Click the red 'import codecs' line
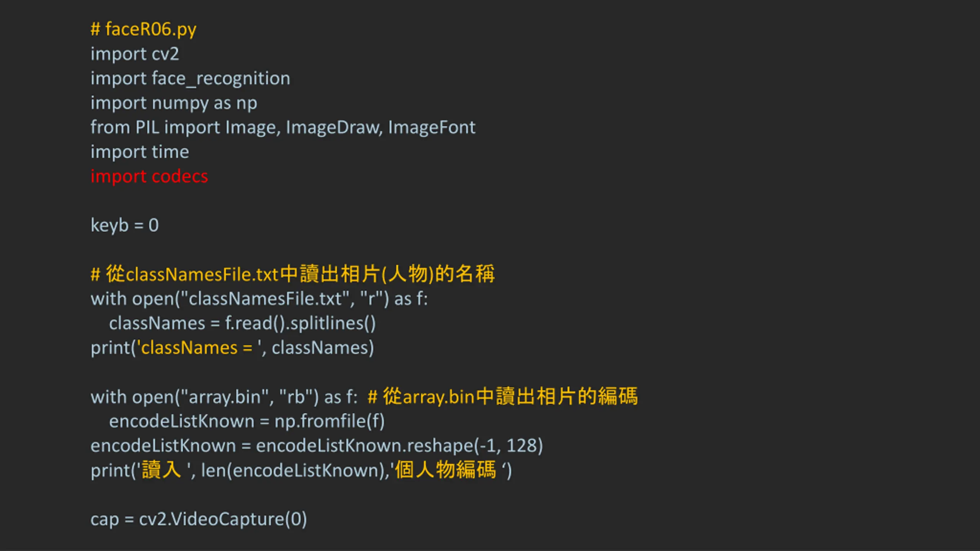The width and height of the screenshot is (980, 551). [149, 177]
